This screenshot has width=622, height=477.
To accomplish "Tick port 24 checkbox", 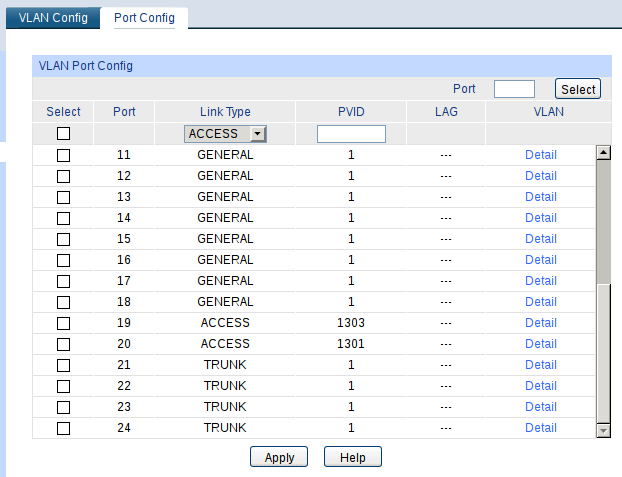I will tap(63, 429).
